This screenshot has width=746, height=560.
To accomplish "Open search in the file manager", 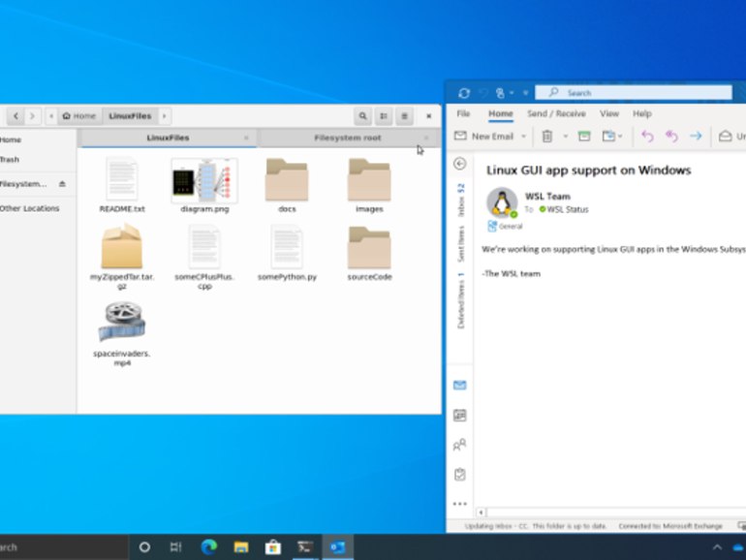I will (x=362, y=116).
